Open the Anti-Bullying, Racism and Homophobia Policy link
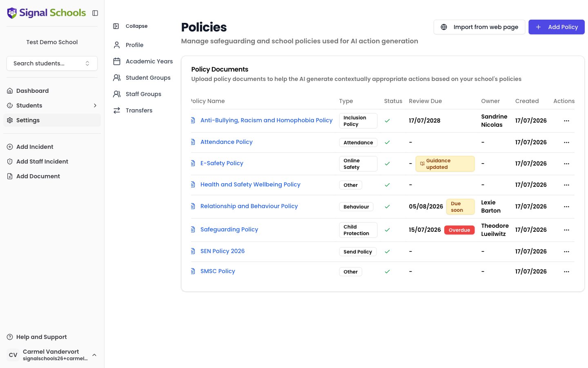Screen dimensions: 588x368 (x=266, y=120)
